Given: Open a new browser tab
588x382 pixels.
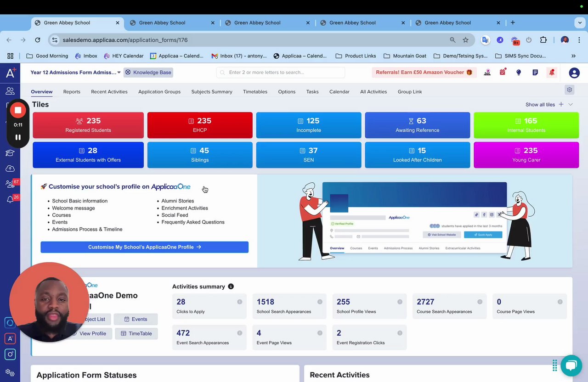Looking at the screenshot, I should [x=513, y=22].
